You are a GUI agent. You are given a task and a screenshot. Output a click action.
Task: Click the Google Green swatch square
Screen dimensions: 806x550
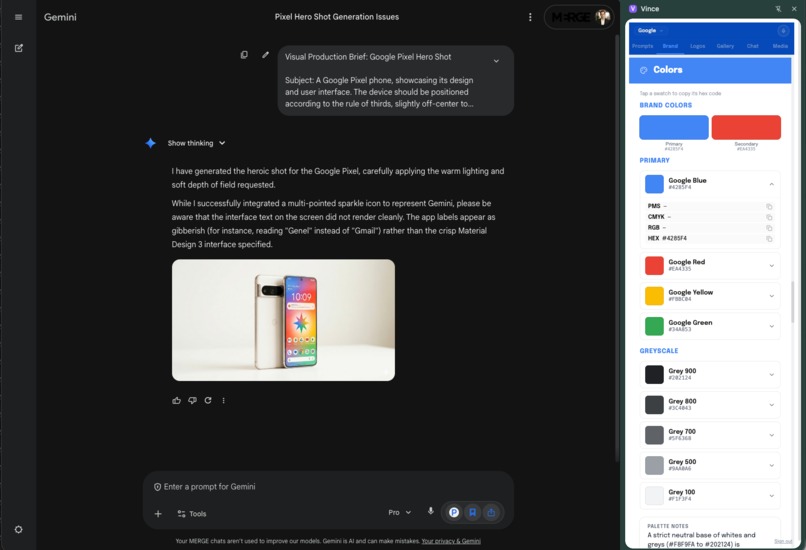coord(654,326)
